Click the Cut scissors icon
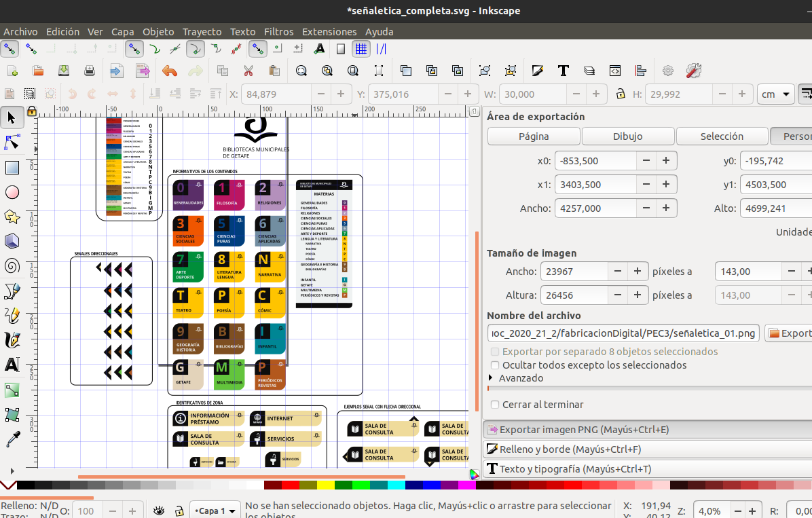 [x=248, y=71]
